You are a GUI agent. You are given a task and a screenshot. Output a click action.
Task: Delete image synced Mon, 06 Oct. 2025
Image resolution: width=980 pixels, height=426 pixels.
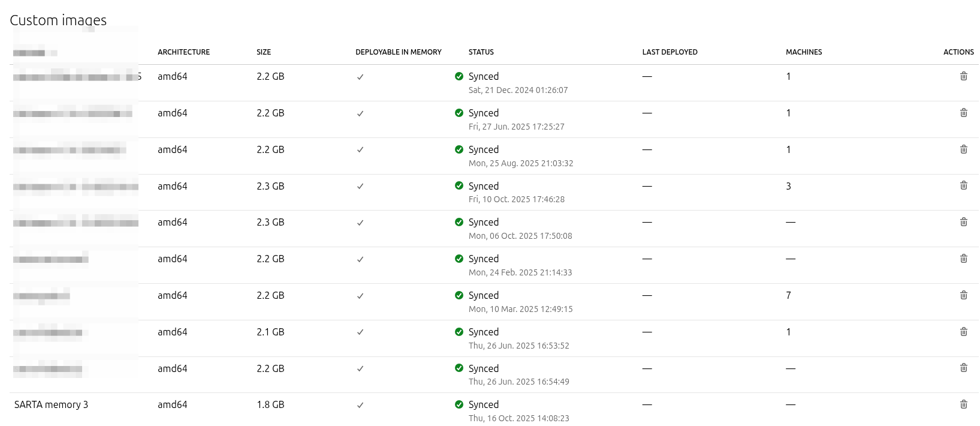(x=963, y=222)
